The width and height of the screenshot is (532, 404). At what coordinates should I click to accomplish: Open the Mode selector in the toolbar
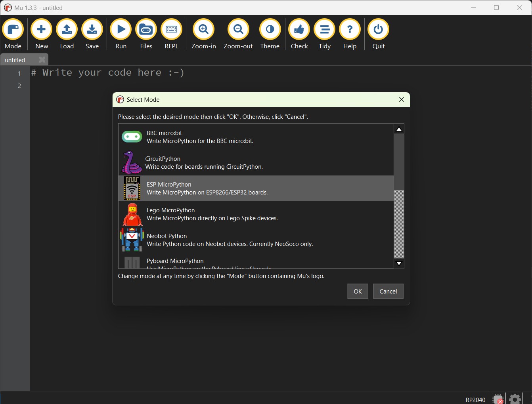click(x=13, y=34)
